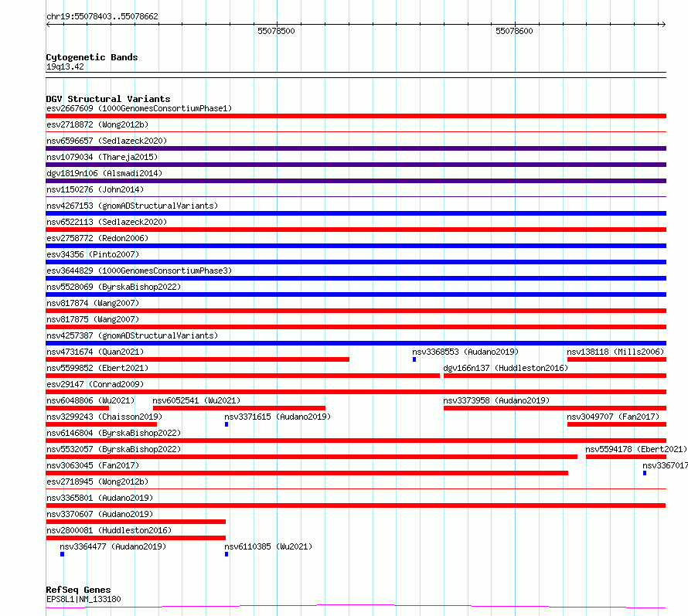Click nsv3049707 (Fan2017) label
Screen dimensions: 688x616
(x=613, y=417)
